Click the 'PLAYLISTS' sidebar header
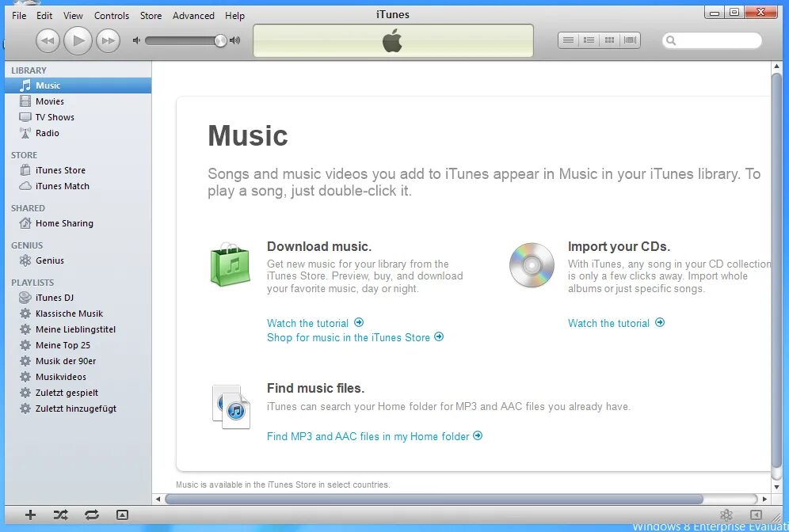The width and height of the screenshot is (789, 532). point(32,283)
